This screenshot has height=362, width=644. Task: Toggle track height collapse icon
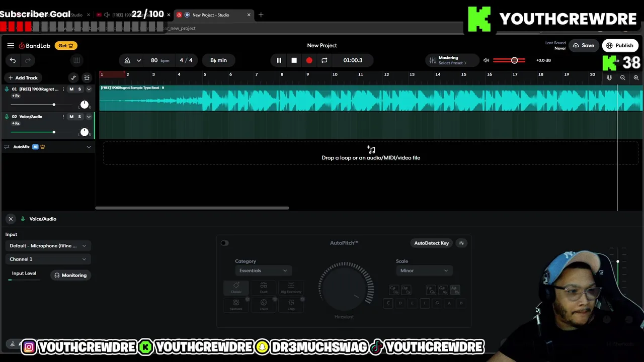coord(87,78)
